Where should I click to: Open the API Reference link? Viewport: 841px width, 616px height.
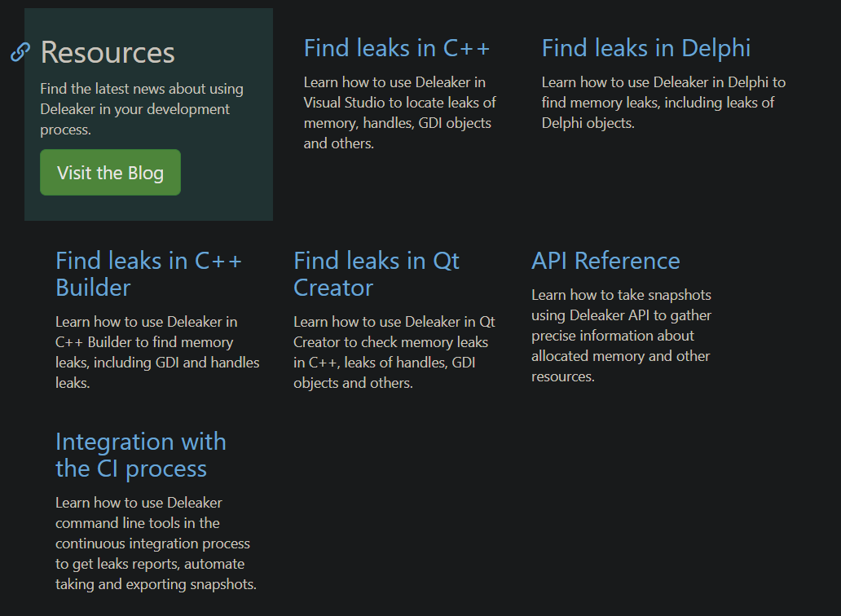click(x=605, y=261)
